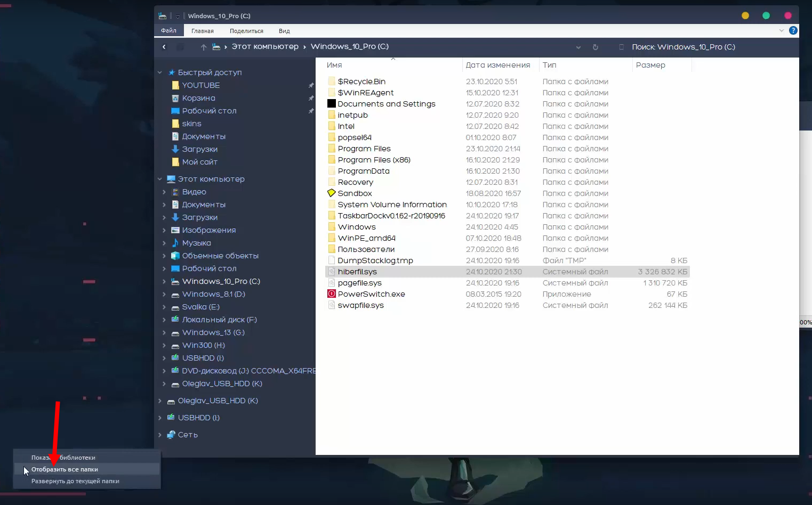Viewport: 812px width, 505px height.
Task: Select the pagefile.sys file
Action: point(359,283)
